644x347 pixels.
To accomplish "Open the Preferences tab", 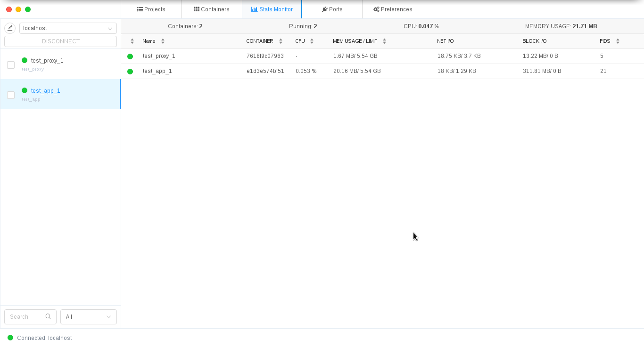I will click(x=393, y=9).
